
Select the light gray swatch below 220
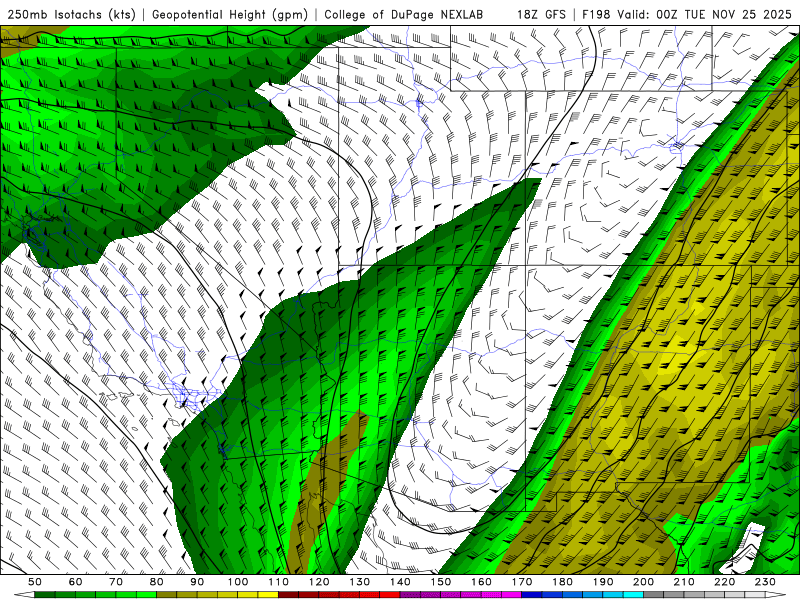click(x=734, y=594)
